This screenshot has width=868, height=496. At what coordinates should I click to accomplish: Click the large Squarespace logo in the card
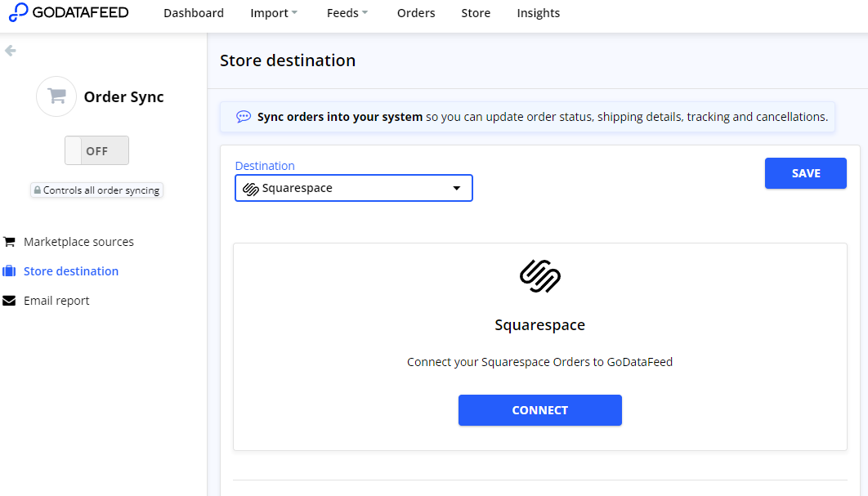pyautogui.click(x=539, y=275)
